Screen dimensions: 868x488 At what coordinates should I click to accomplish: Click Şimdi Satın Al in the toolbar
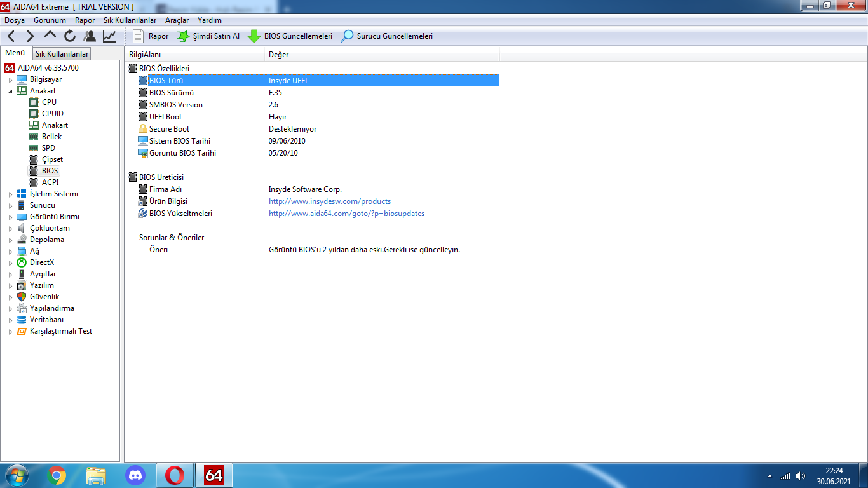[x=208, y=36]
